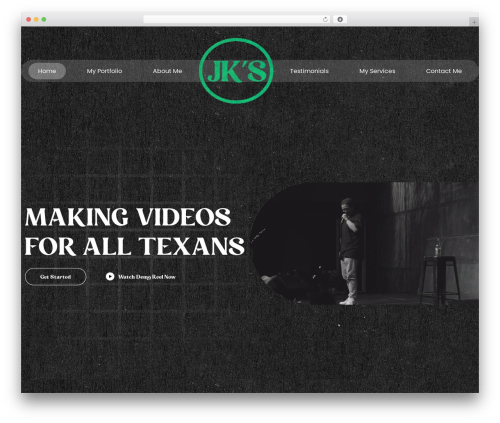Click the red close window dot

pos(29,19)
